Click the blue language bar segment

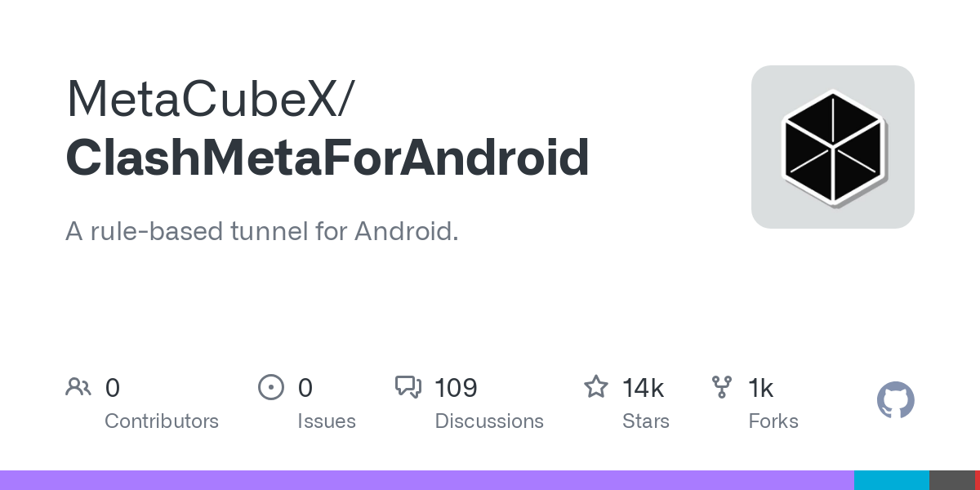pyautogui.click(x=891, y=480)
